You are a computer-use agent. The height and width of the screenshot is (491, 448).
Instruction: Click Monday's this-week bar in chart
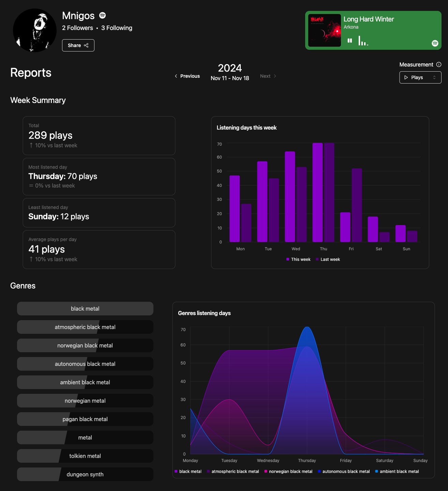[235, 209]
